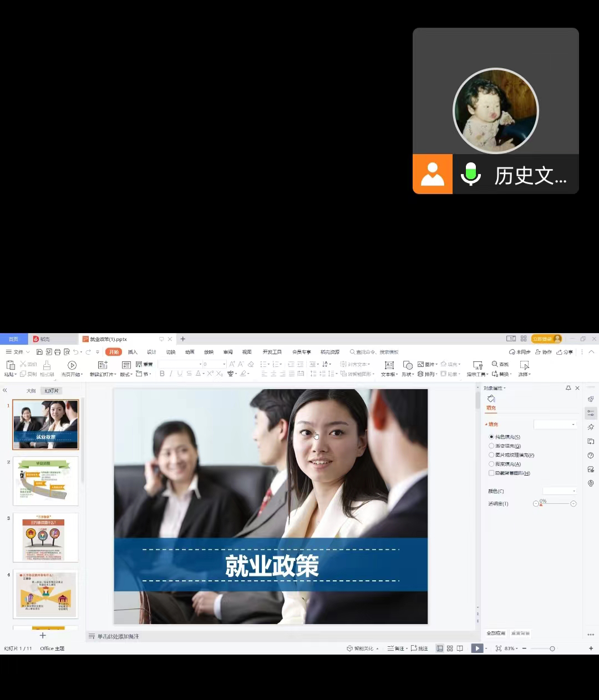Click the 粘贴 paste icon
The height and width of the screenshot is (700, 599).
10,365
